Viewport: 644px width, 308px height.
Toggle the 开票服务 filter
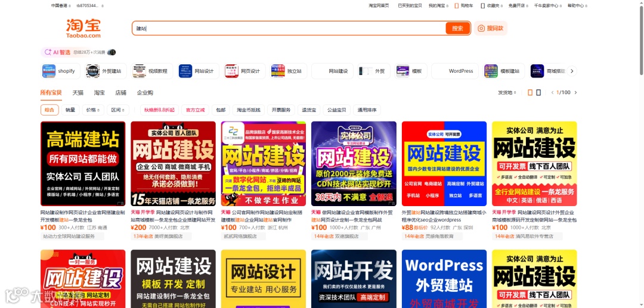coord(281,110)
